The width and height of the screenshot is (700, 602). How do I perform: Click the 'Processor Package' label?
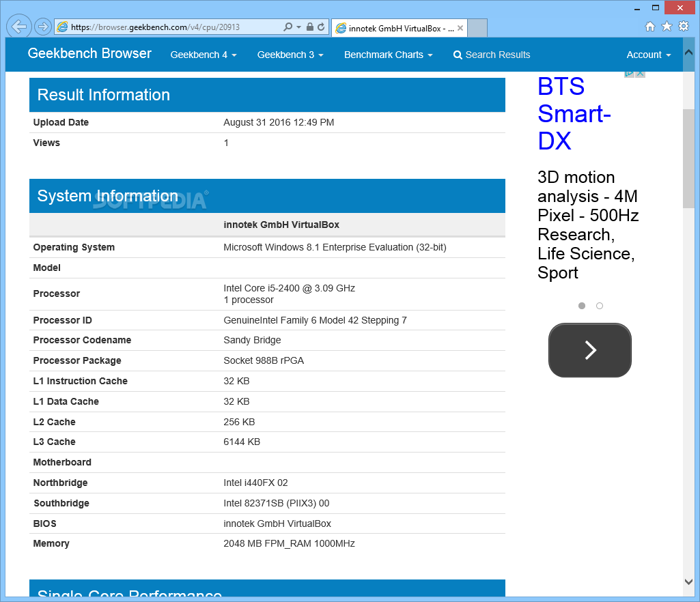pos(77,360)
